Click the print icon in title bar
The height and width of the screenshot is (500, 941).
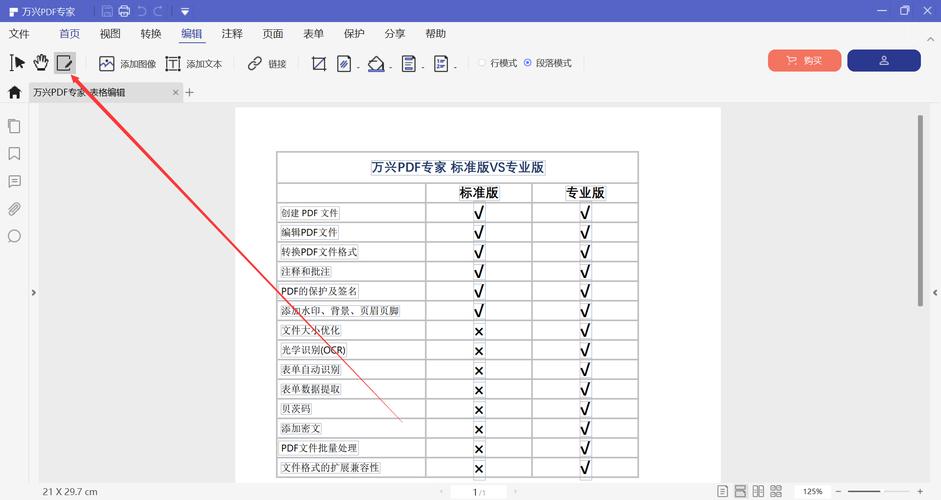[124, 11]
